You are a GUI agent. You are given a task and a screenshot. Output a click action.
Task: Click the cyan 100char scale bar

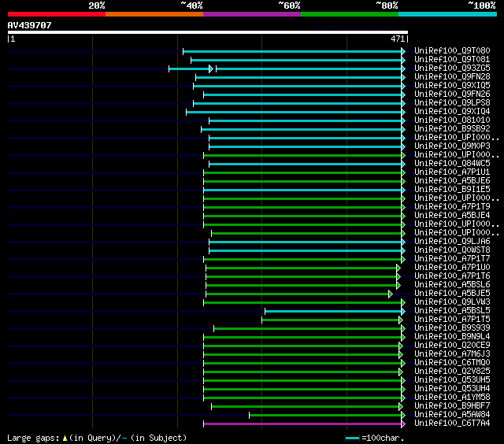352,438
